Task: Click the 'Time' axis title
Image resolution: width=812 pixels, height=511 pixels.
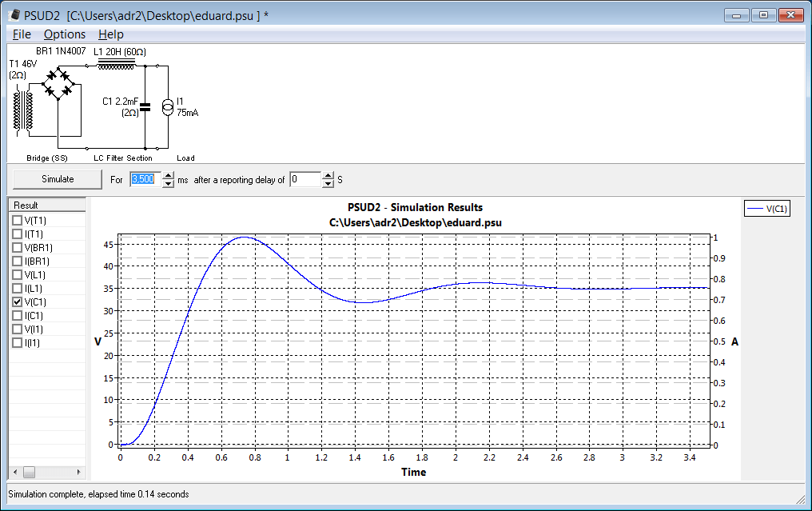Action: click(414, 472)
